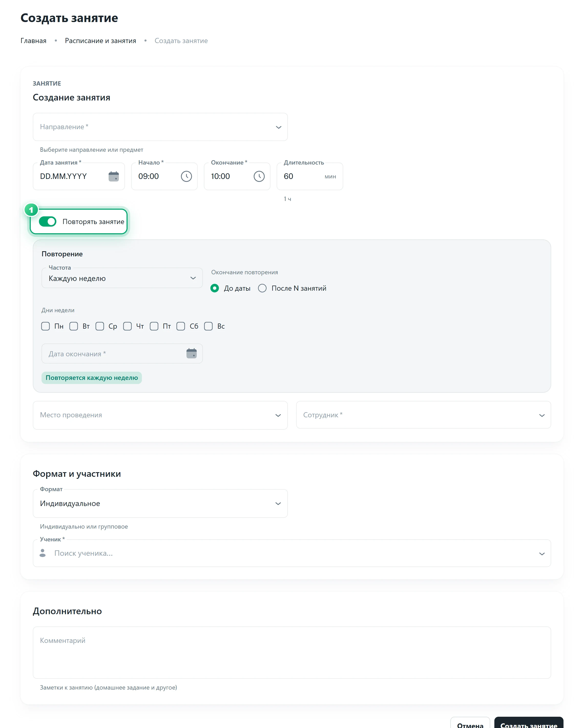Expand the Поиск ученика dropdown arrow

point(542,554)
